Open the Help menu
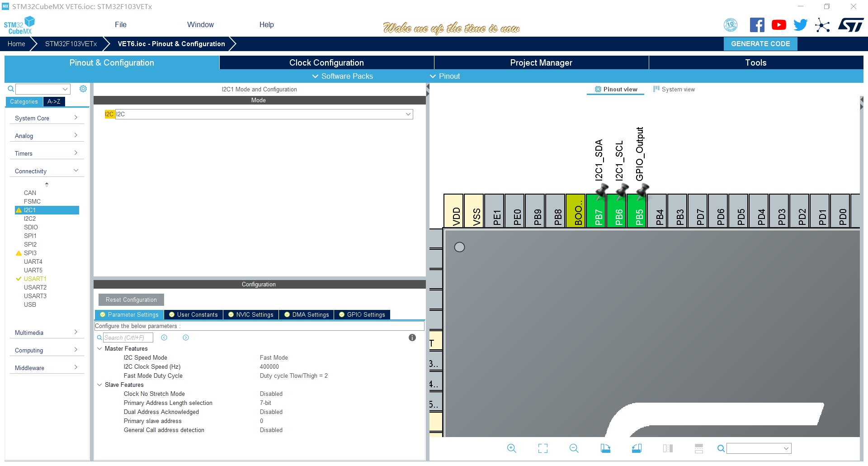 pos(267,24)
